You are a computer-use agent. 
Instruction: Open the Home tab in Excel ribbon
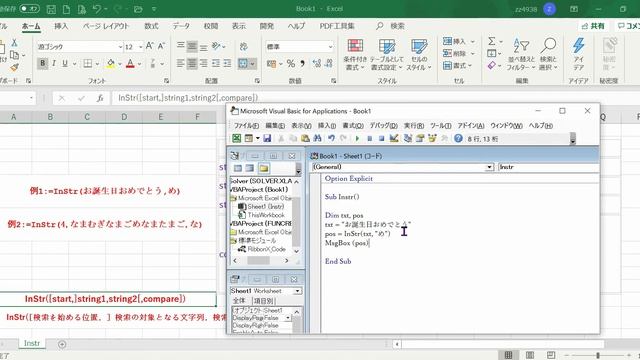pyautogui.click(x=31, y=26)
